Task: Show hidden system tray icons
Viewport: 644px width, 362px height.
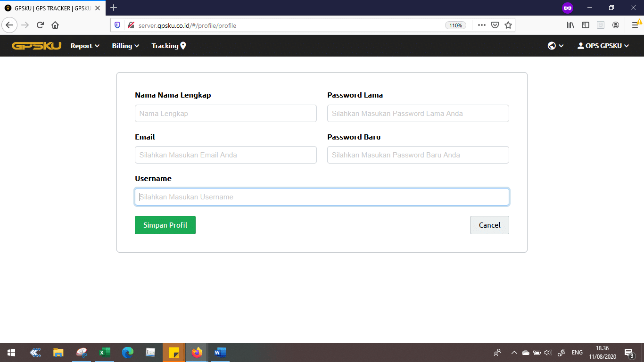Action: pos(514,353)
